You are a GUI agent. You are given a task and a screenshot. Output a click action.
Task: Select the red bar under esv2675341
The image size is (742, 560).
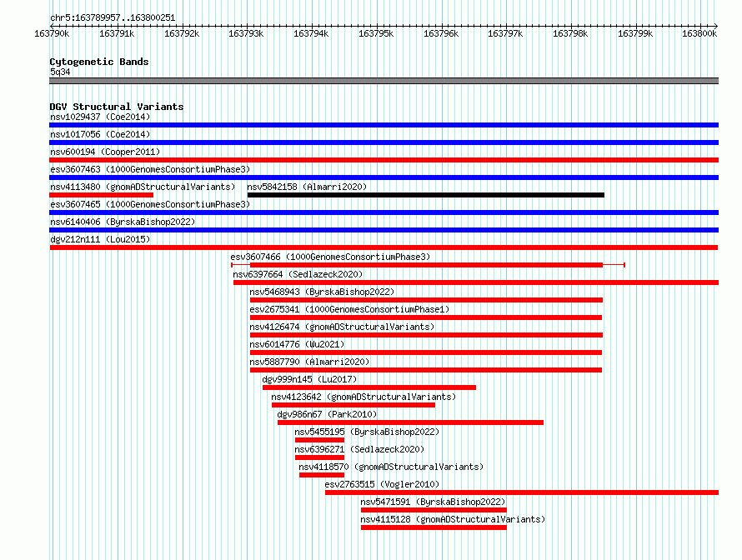(x=425, y=317)
